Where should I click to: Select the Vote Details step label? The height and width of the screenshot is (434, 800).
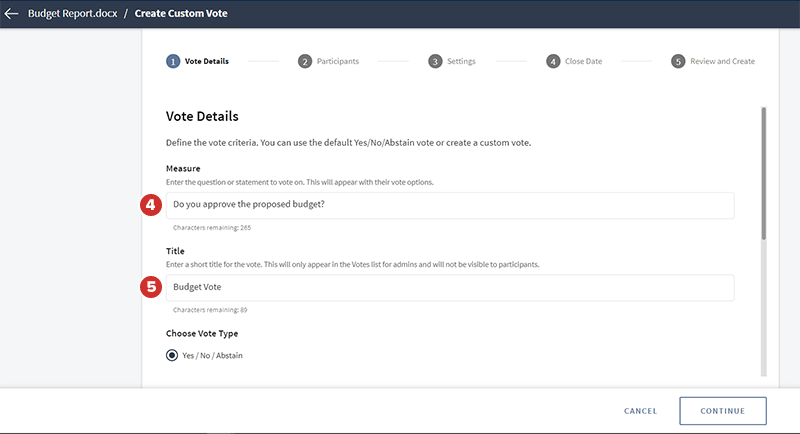[207, 61]
